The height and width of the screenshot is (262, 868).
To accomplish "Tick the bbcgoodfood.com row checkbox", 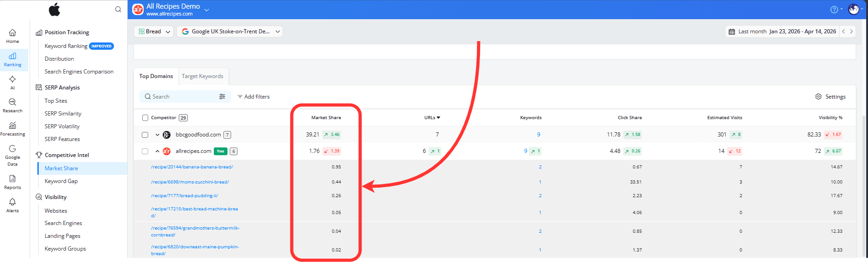I will [145, 135].
